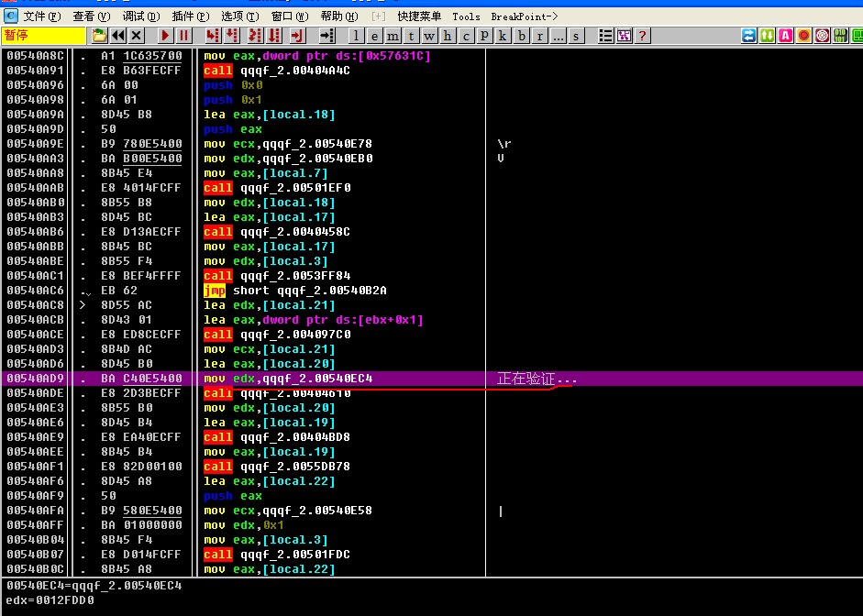This screenshot has height=616, width=863.
Task: Click the Trace Into toolbar icon
Action: 255,36
